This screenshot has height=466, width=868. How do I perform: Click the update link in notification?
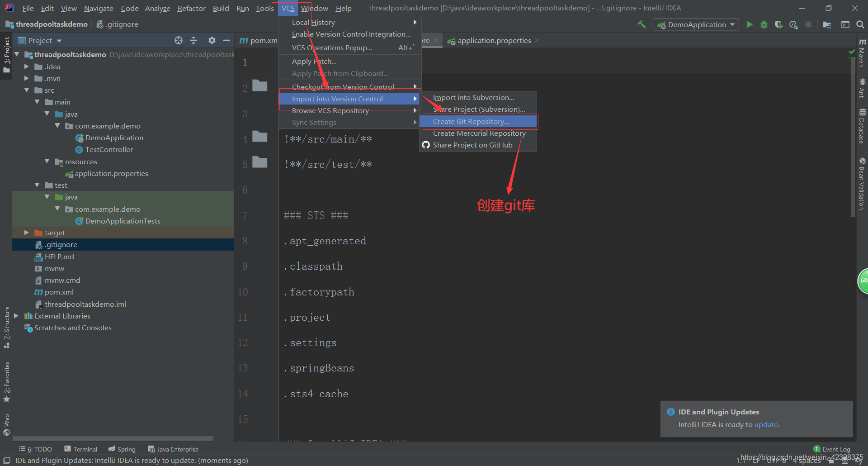766,424
